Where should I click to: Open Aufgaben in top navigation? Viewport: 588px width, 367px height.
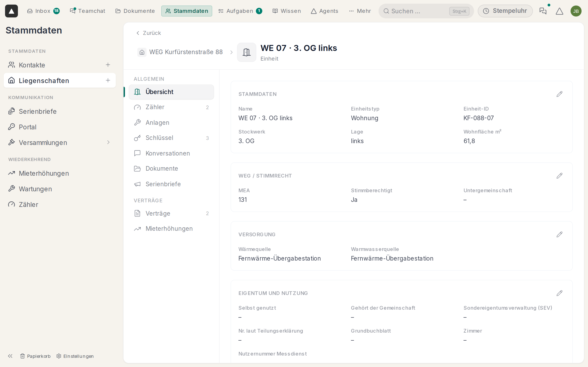[x=240, y=11]
